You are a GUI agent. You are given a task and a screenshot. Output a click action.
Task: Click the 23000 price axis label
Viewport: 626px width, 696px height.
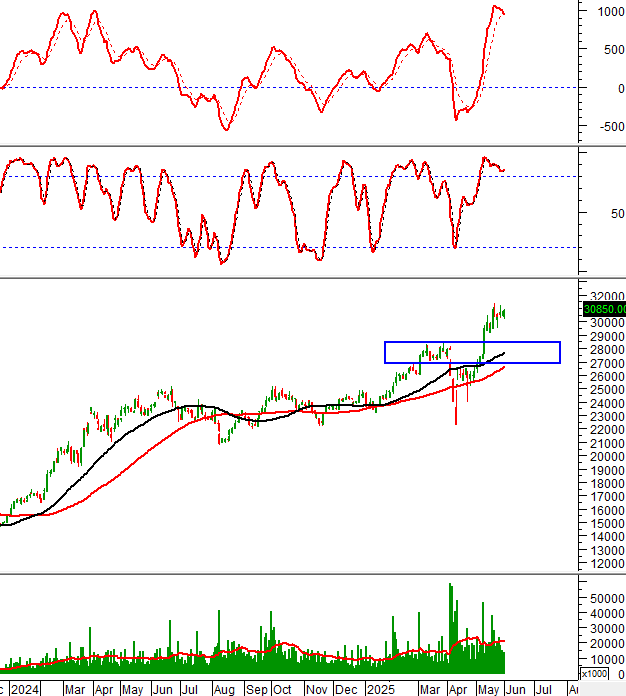[607, 416]
